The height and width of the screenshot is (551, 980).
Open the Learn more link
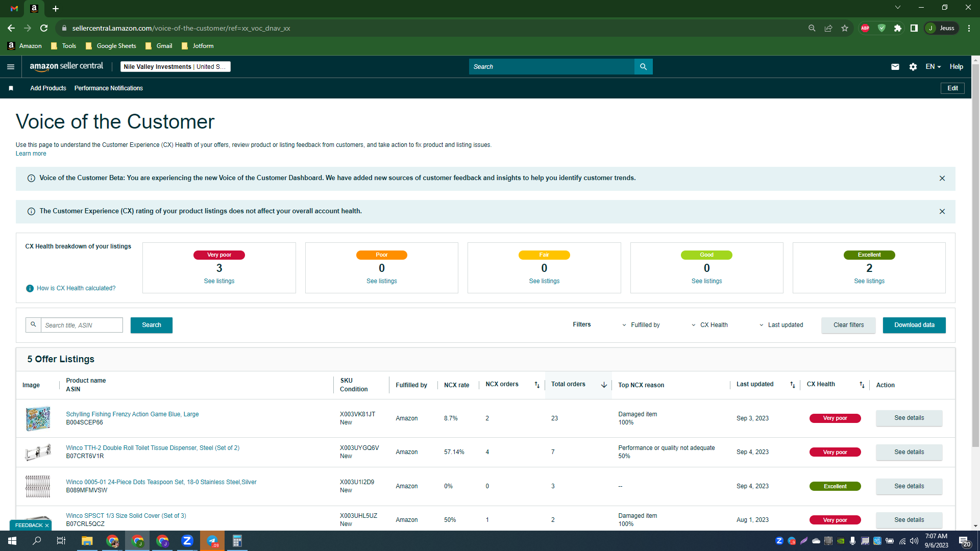pos(31,154)
